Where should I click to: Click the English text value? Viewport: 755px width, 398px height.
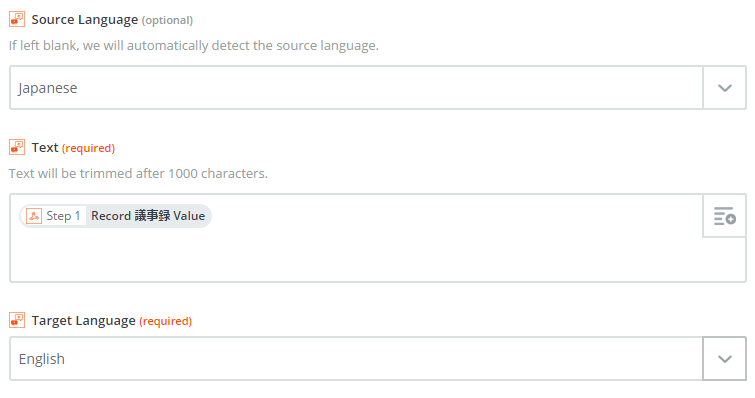click(x=41, y=359)
